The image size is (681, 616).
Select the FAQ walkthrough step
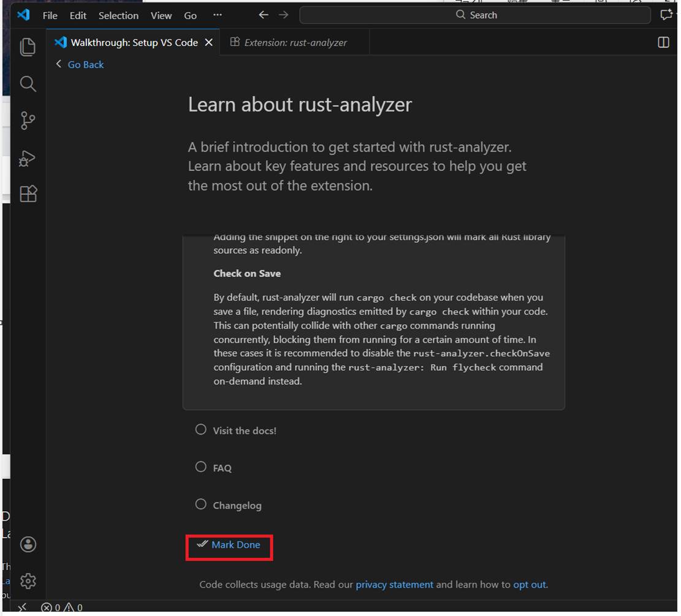click(x=222, y=468)
